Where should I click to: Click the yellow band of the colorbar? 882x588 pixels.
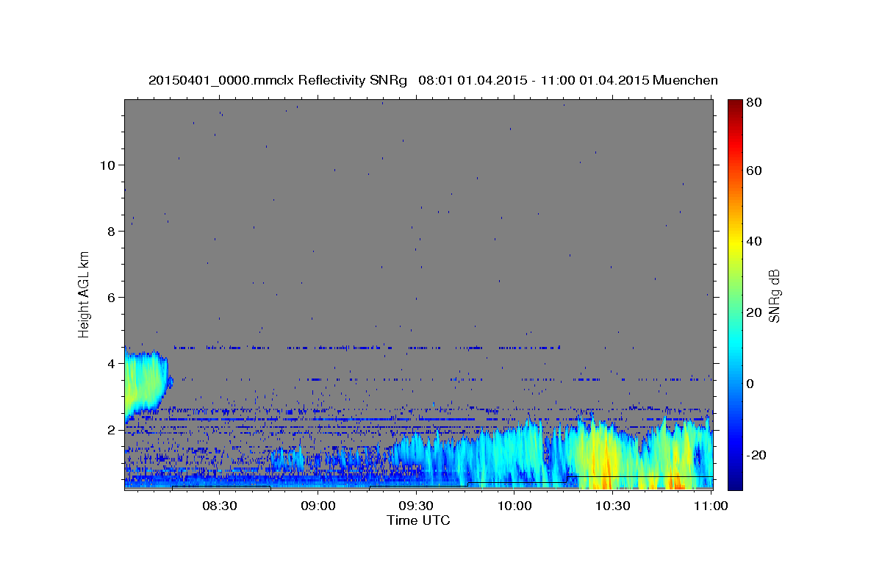[x=735, y=241]
